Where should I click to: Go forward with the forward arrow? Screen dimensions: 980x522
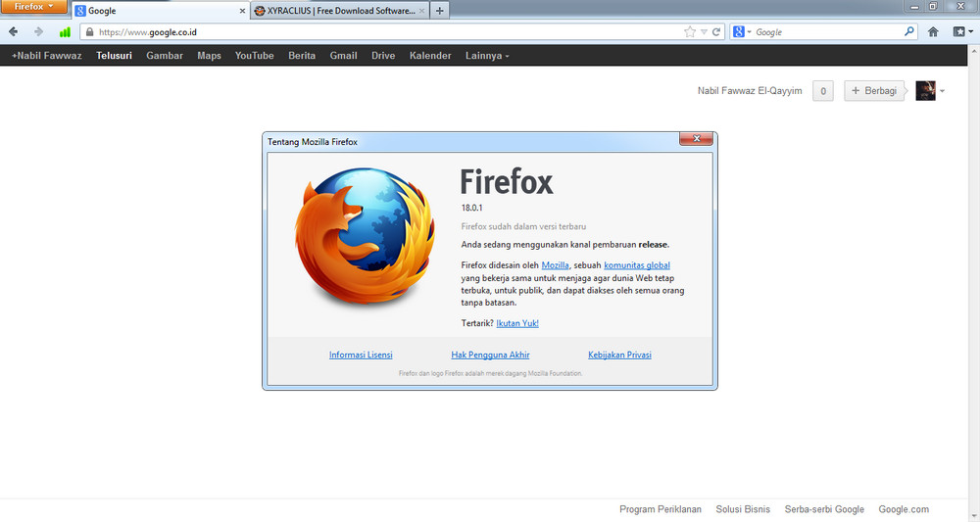point(39,32)
